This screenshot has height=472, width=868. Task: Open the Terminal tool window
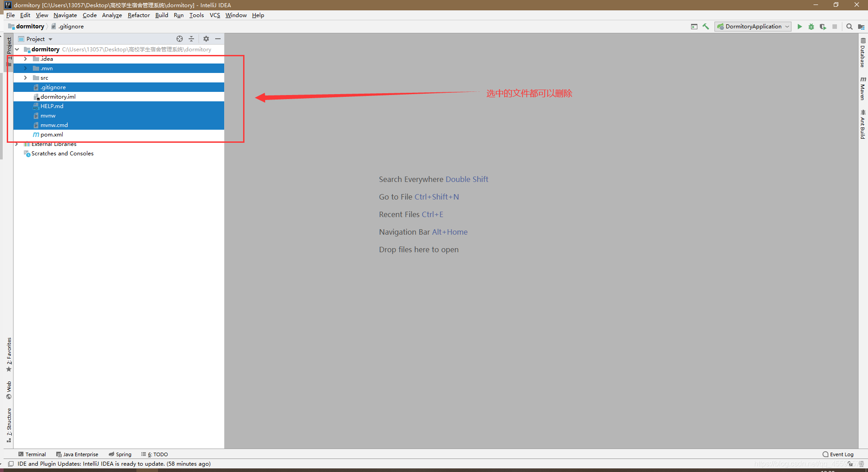32,454
